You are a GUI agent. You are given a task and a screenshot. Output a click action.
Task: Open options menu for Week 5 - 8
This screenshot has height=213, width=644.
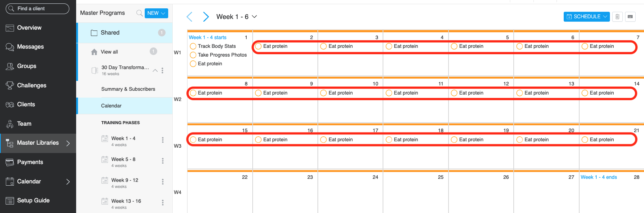click(163, 161)
